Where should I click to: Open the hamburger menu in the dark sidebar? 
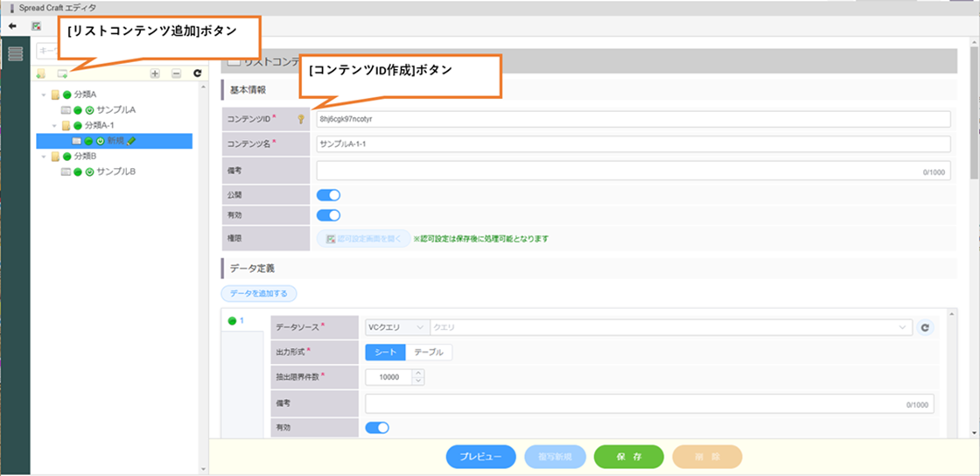click(15, 54)
